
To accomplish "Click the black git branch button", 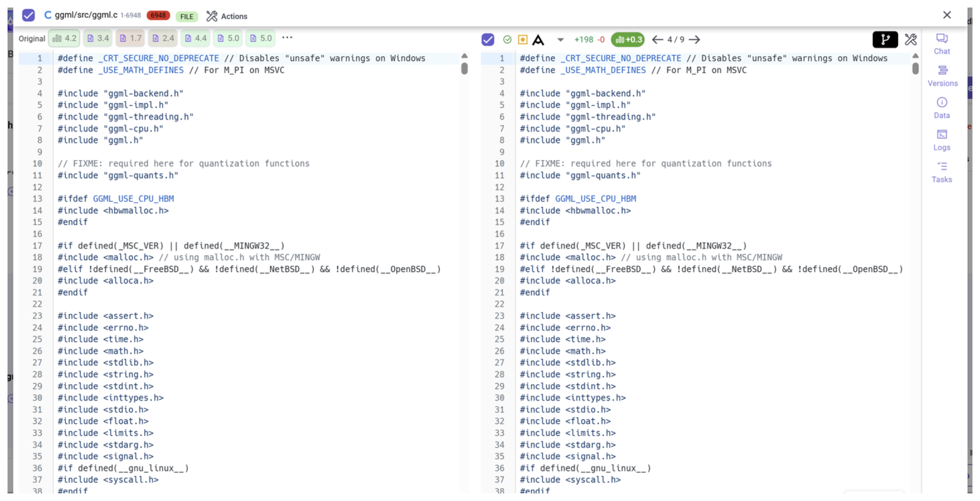I will coord(885,39).
